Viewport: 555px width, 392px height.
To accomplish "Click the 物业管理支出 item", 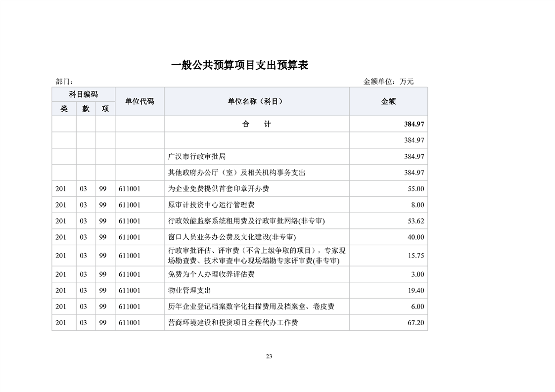I will coord(189,291).
